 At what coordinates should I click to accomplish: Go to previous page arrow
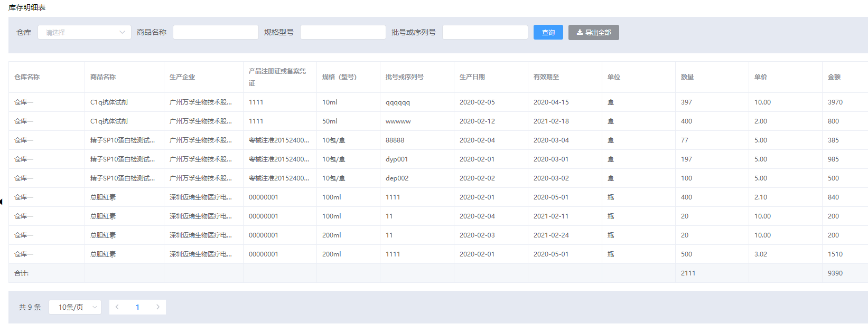117,307
